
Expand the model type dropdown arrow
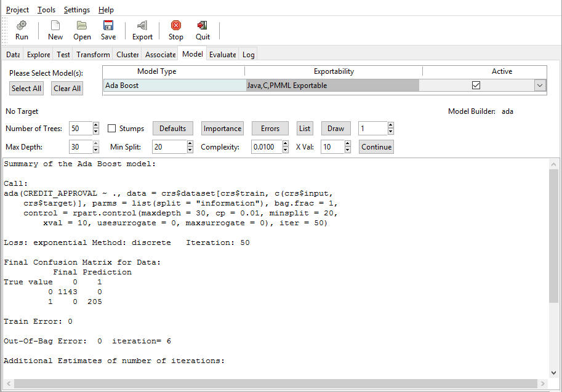pos(540,86)
